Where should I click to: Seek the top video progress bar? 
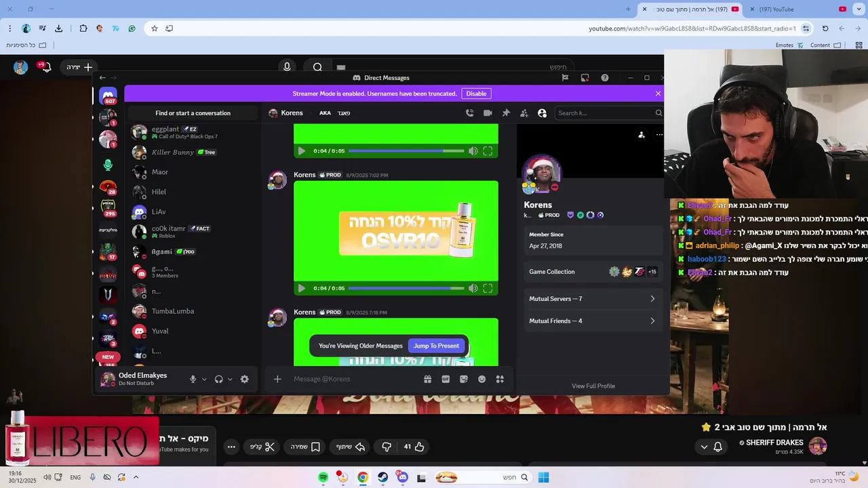[x=406, y=151]
